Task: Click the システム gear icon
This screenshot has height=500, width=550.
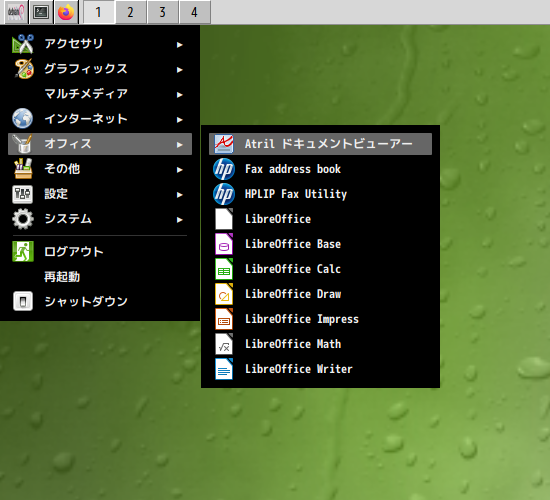Action: [x=23, y=219]
